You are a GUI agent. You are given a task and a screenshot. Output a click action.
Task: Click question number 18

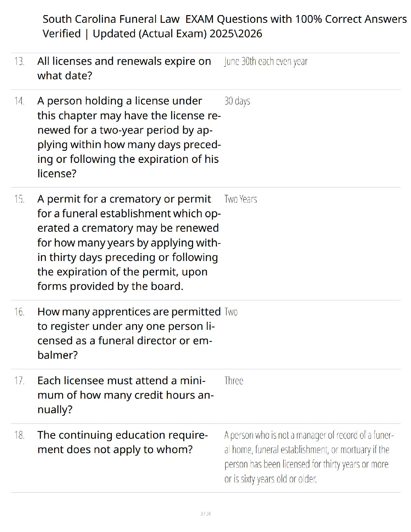click(19, 435)
